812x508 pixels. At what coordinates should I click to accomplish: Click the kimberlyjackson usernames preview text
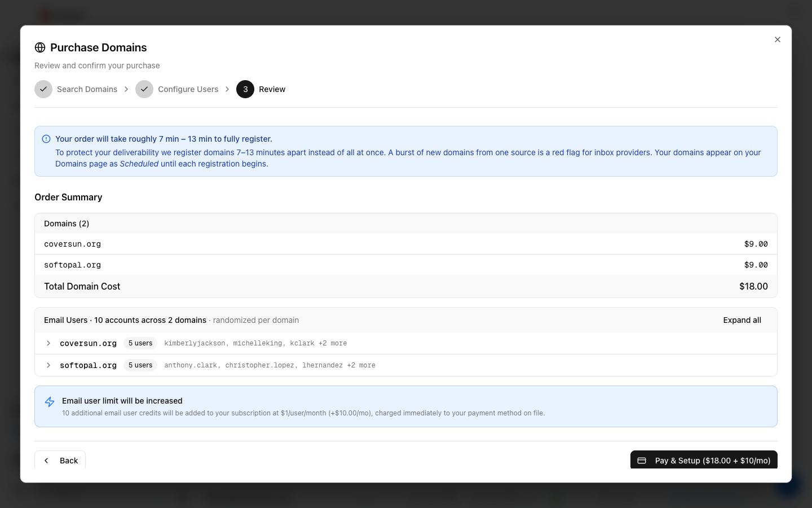255,343
